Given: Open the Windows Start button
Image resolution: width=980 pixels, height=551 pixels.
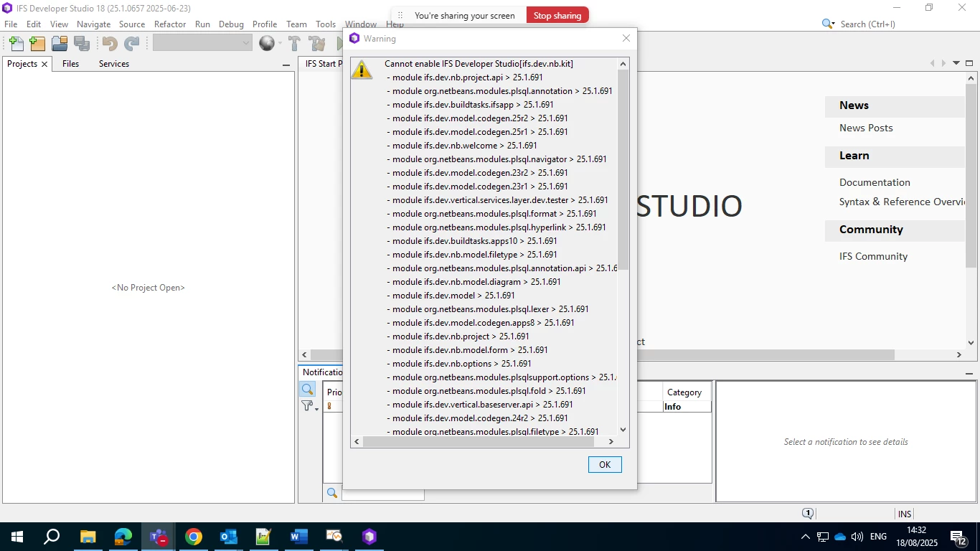Looking at the screenshot, I should (x=17, y=537).
